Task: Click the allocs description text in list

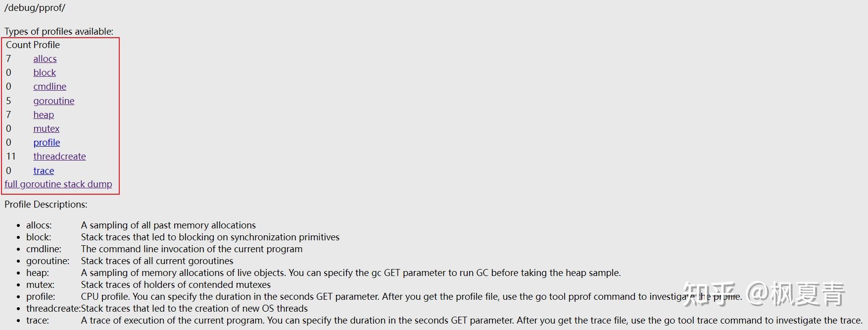Action: click(168, 225)
